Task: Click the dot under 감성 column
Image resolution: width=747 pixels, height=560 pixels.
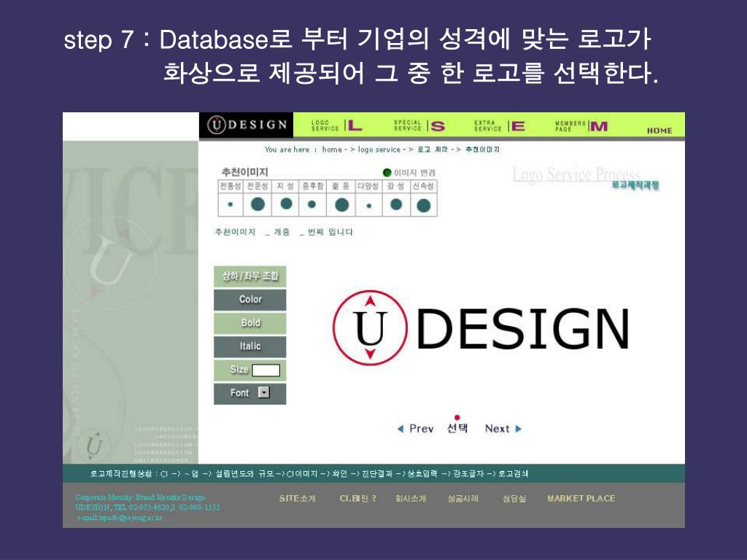Action: coord(396,204)
